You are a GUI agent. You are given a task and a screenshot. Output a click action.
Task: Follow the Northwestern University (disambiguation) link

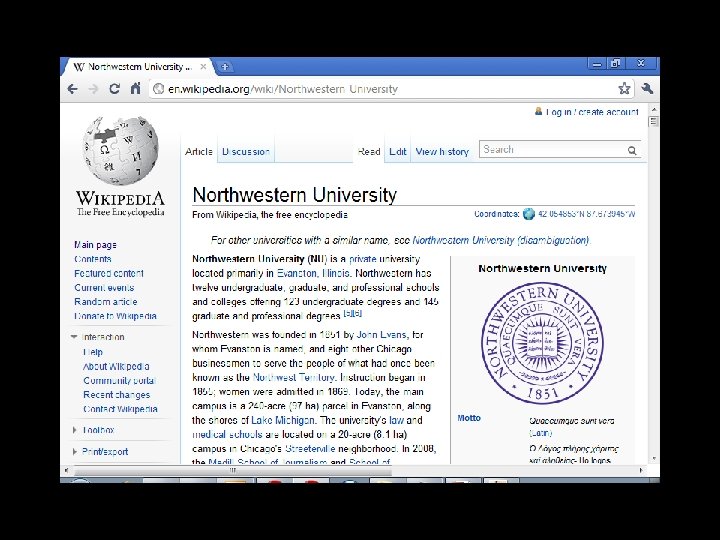click(x=501, y=240)
